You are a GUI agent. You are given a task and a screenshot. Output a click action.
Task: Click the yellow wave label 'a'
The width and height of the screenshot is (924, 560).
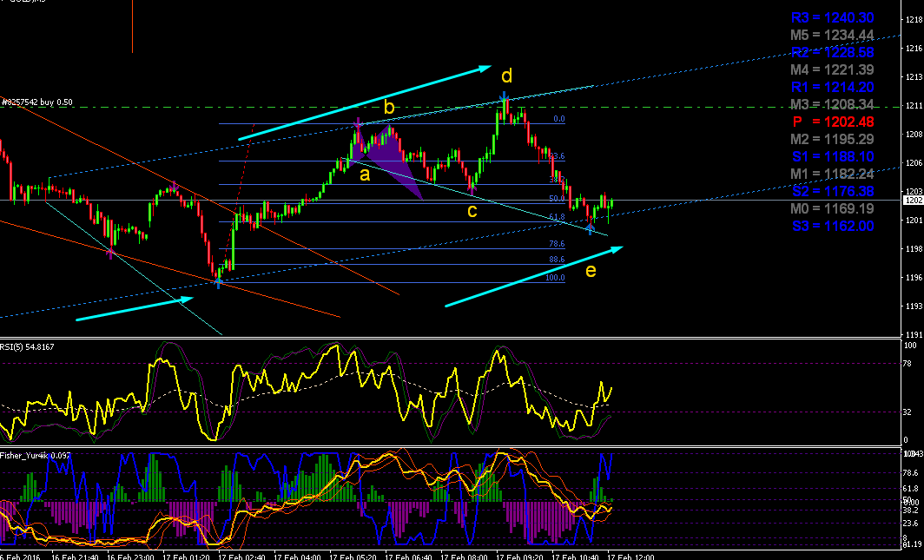[365, 175]
